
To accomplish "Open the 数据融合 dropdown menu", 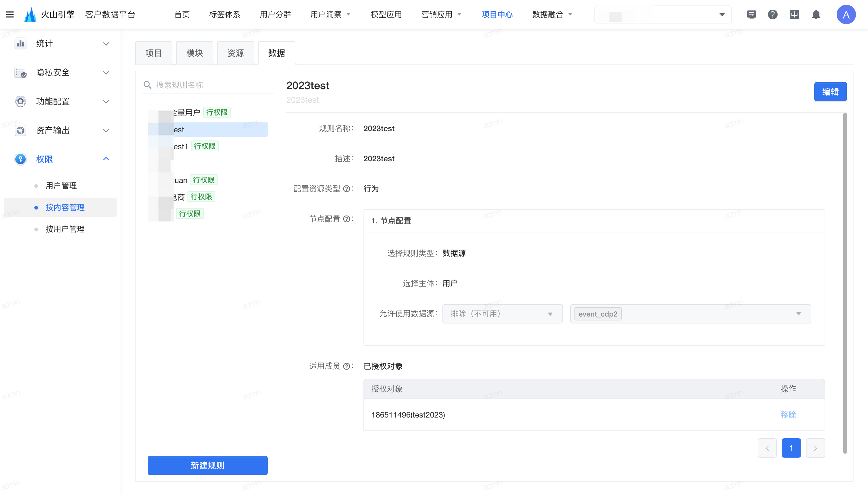I will (x=552, y=14).
